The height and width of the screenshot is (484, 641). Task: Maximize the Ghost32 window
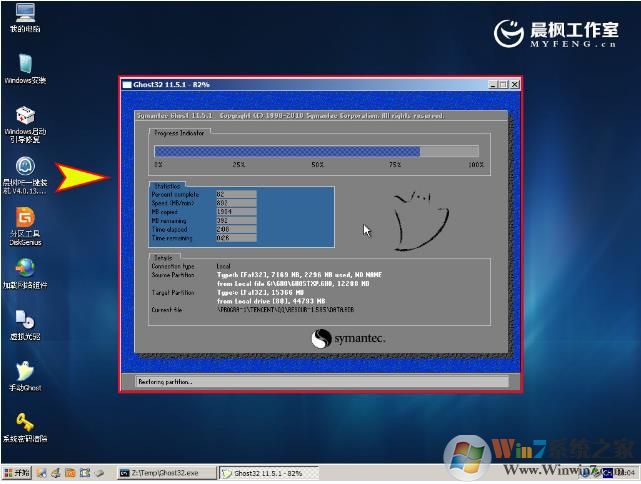[503, 85]
